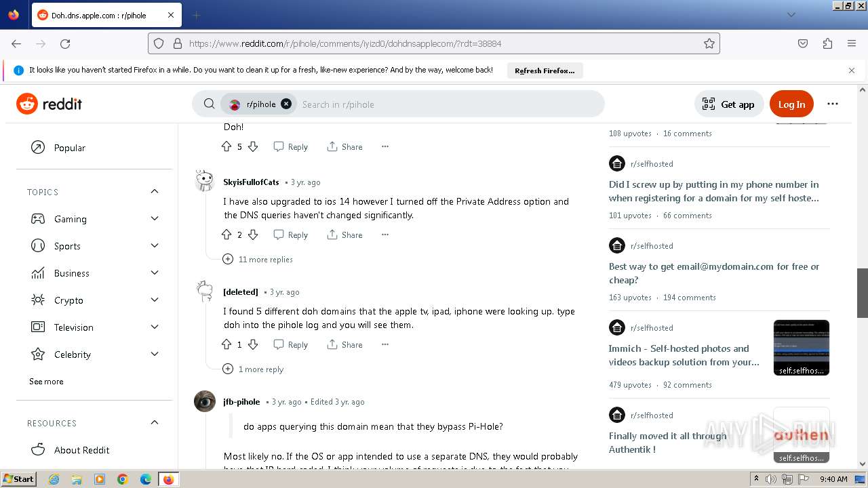Open Chrome from the taskbar

(x=123, y=479)
